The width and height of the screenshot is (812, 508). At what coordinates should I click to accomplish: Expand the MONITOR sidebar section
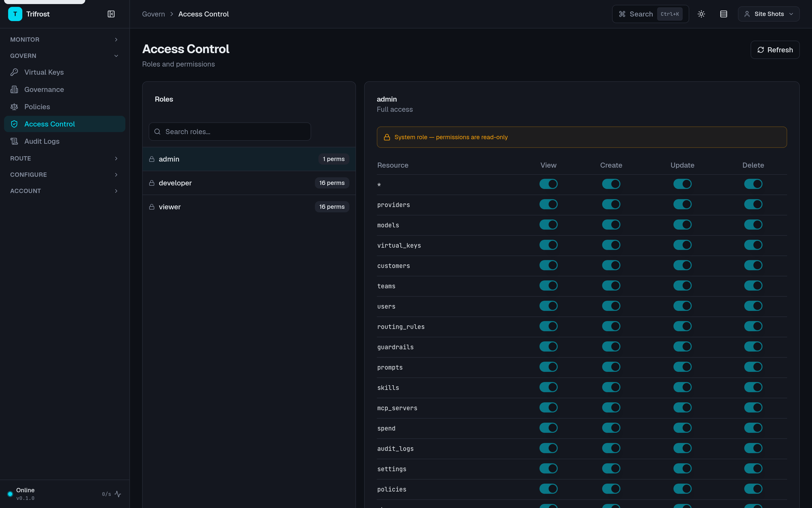[x=64, y=40]
